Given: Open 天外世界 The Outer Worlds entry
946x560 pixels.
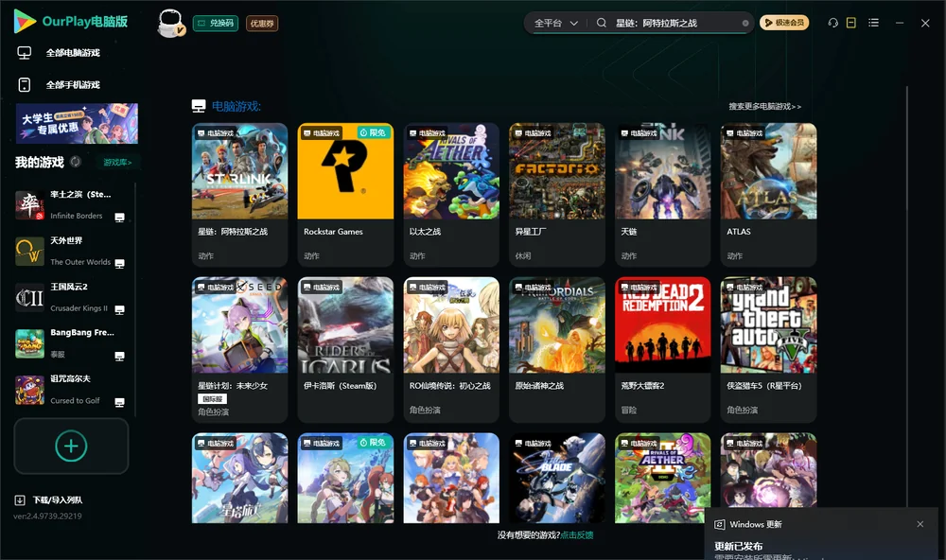Looking at the screenshot, I should coord(71,251).
